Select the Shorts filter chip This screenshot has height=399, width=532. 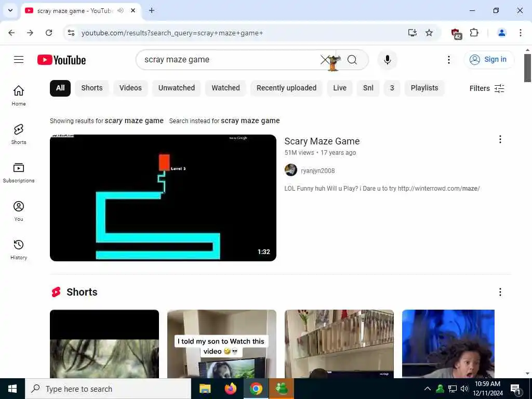click(92, 88)
